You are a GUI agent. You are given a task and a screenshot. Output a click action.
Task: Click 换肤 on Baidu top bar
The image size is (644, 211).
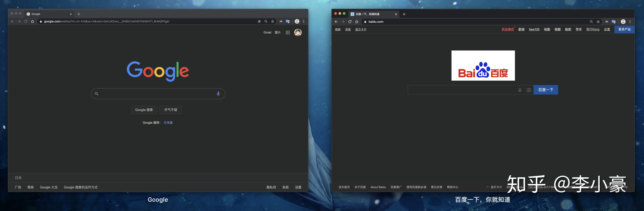coord(338,30)
